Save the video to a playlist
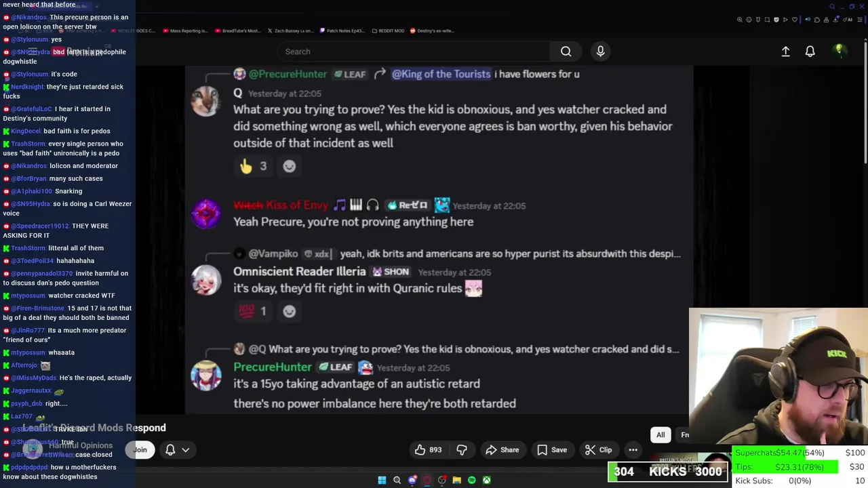The image size is (868, 488). (x=552, y=450)
